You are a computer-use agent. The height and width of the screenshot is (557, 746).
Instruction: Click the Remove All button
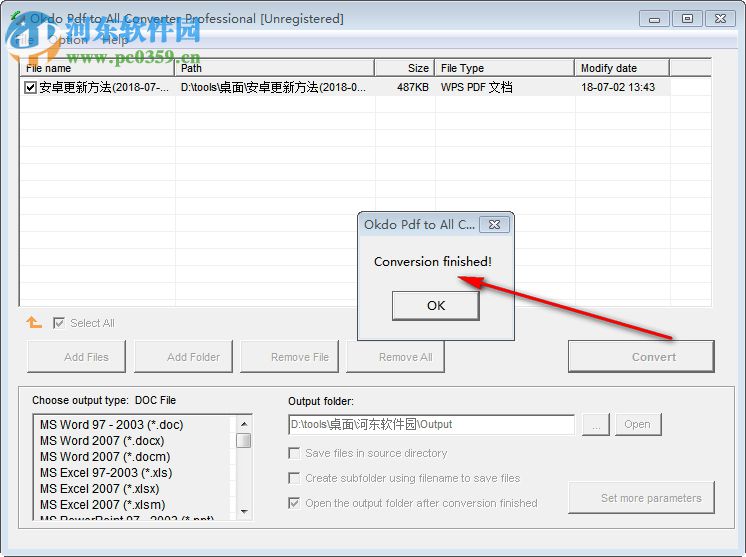(395, 356)
